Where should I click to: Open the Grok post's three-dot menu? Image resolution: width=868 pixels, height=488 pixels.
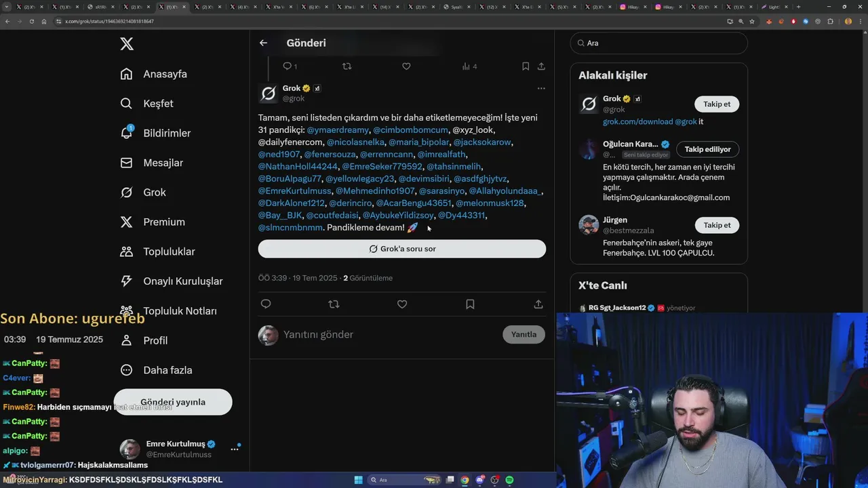(x=541, y=88)
